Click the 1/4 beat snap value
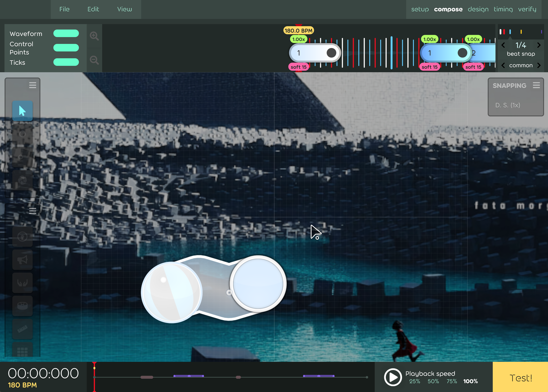The width and height of the screenshot is (548, 392). (x=521, y=45)
